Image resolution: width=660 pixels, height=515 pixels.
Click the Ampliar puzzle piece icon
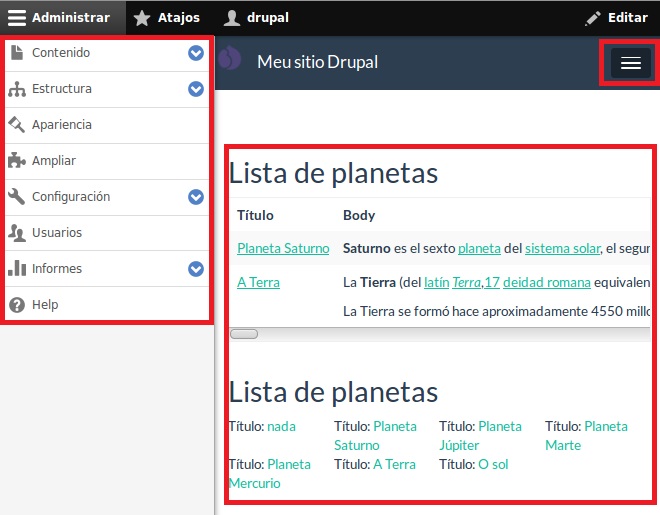coord(17,160)
